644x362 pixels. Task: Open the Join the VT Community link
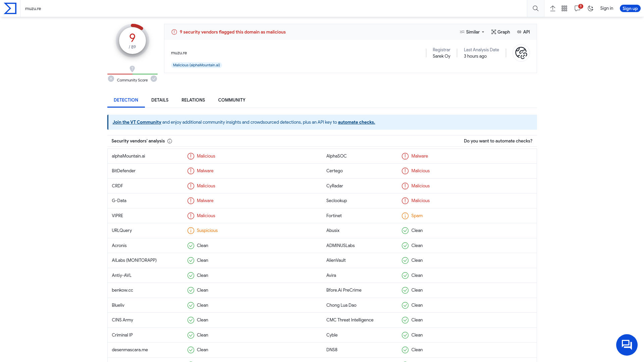coord(137,122)
